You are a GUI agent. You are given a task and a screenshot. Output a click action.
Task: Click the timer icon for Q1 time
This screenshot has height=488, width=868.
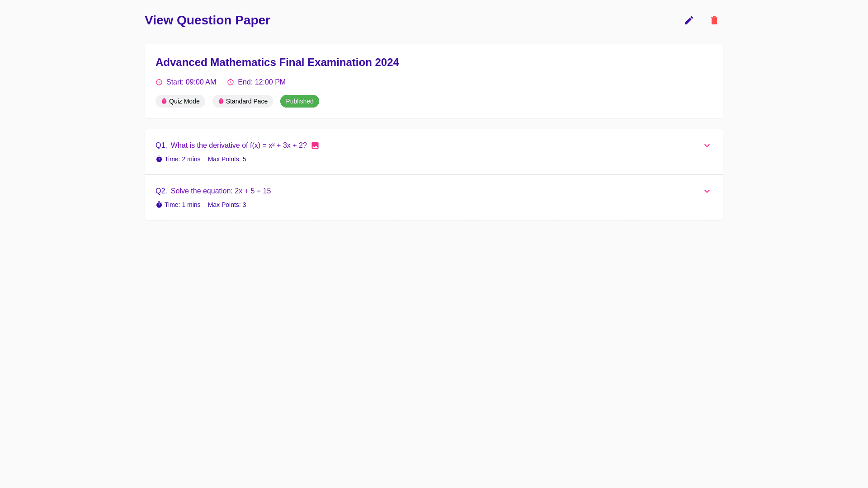[x=159, y=159]
